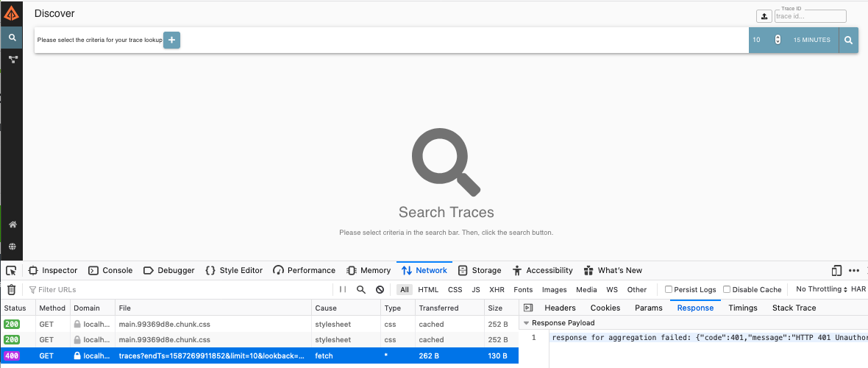Open the 15 MINUTES lookback selector
Viewport: 868px width, 368px height.
(x=811, y=40)
